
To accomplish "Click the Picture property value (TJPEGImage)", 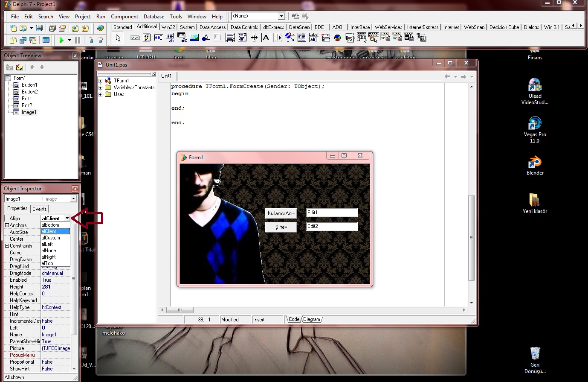I will [56, 348].
